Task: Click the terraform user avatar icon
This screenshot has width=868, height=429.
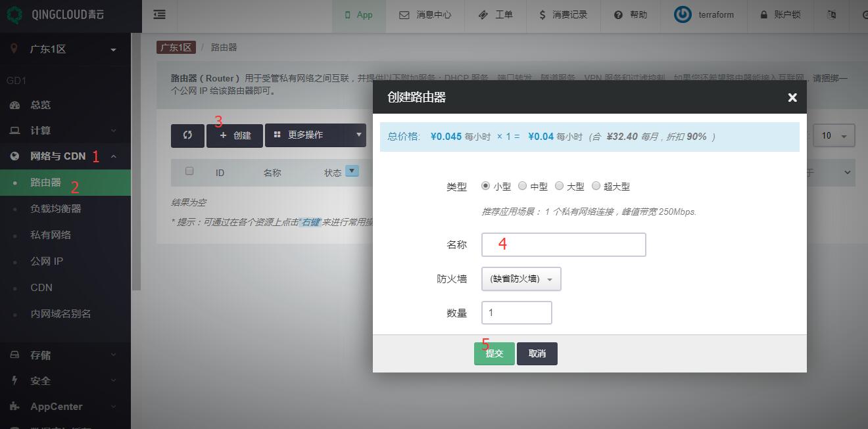Action: point(683,14)
